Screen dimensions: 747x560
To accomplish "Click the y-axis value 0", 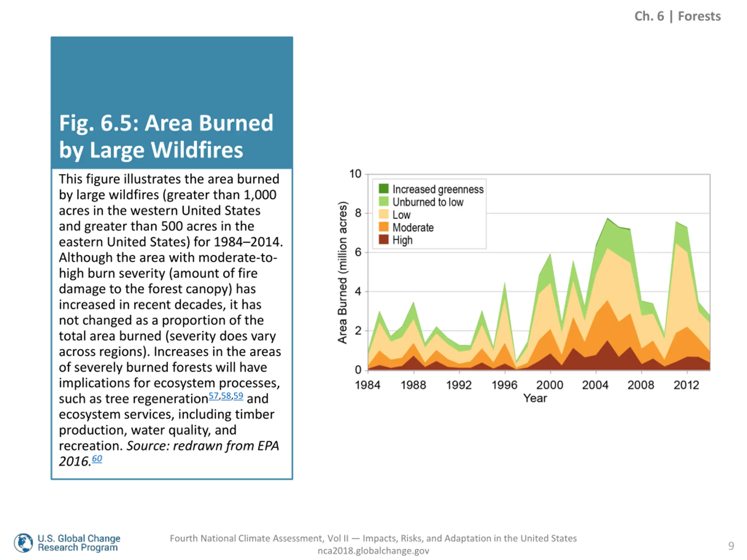I will [x=358, y=370].
